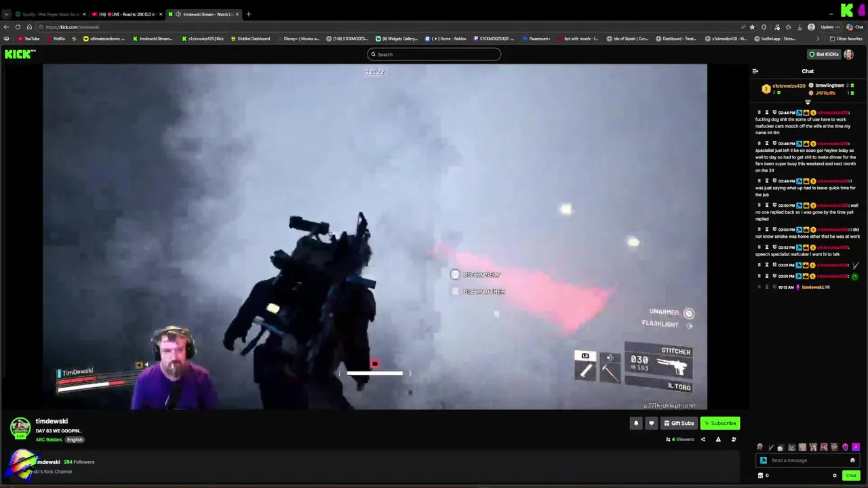This screenshot has width=868, height=488.
Task: Click the chat identity badge in message box
Action: coord(764,460)
